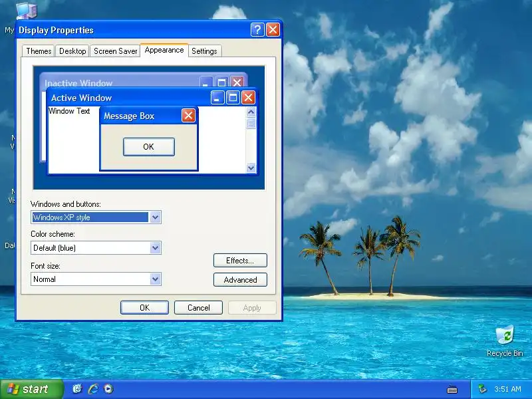The image size is (532, 399).
Task: Open the Themes tab
Action: [39, 51]
